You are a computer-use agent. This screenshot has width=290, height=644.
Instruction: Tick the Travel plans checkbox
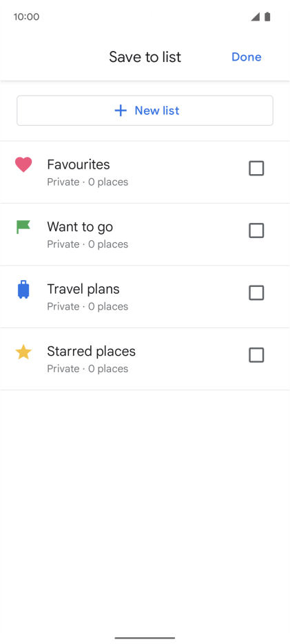[x=256, y=293]
